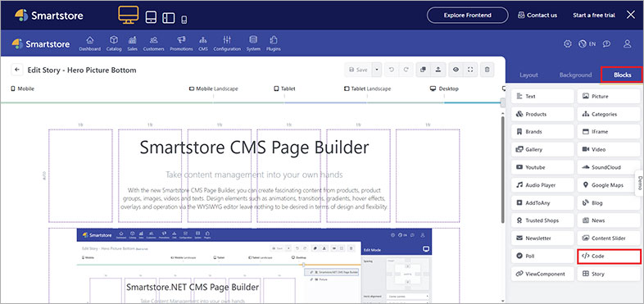Toggle fullscreen mode icon
The width and height of the screenshot is (644, 304).
click(469, 70)
